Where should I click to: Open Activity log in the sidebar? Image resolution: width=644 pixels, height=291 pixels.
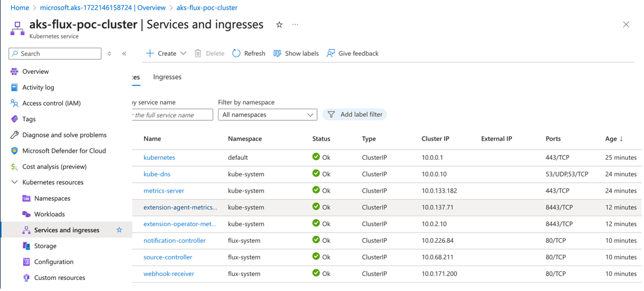(38, 87)
